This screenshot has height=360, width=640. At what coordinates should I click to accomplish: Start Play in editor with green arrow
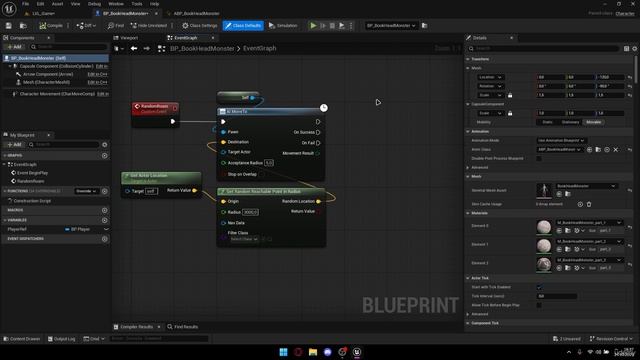click(313, 26)
